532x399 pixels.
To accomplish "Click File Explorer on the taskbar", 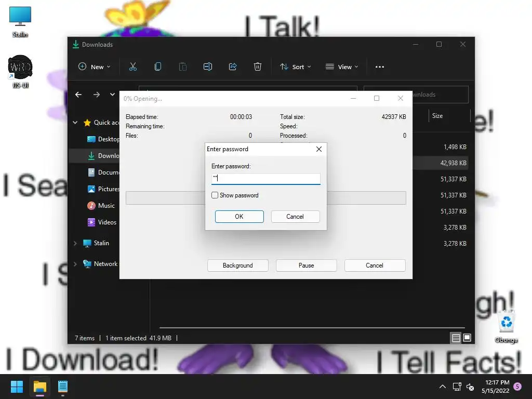I will pos(39,387).
